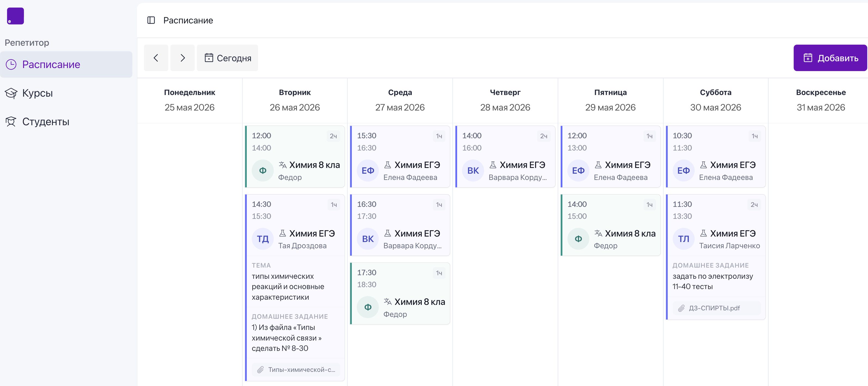Toggle the sidebar panel icon

[x=151, y=20]
